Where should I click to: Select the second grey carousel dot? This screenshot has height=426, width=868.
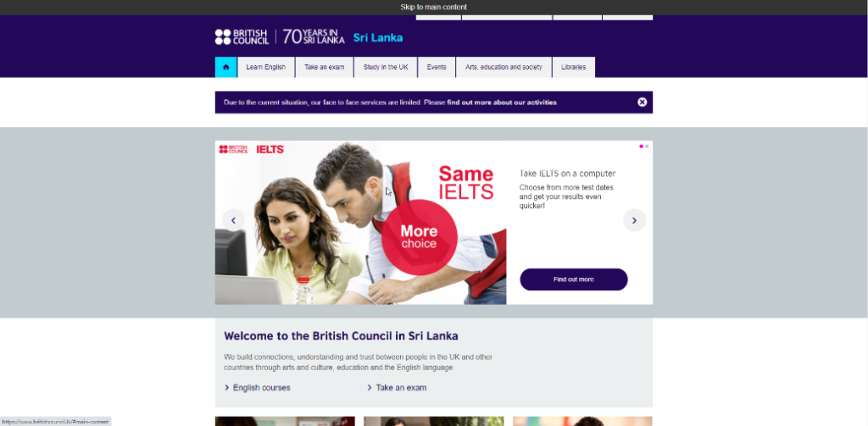tap(647, 147)
